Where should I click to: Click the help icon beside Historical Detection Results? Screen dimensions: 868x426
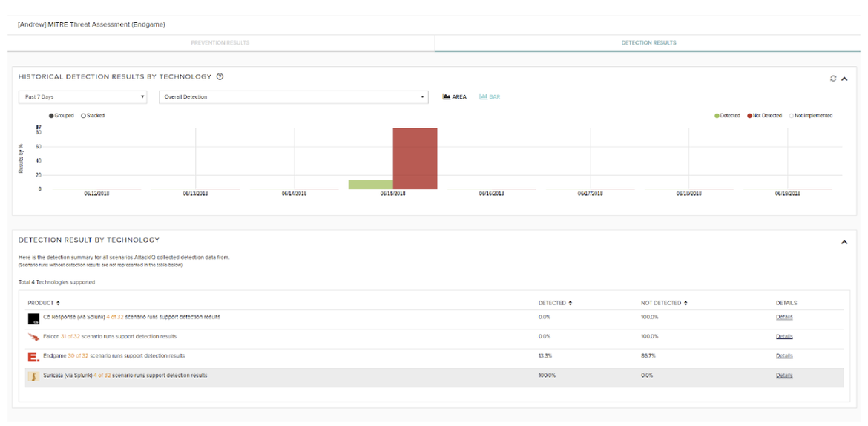[x=220, y=76]
